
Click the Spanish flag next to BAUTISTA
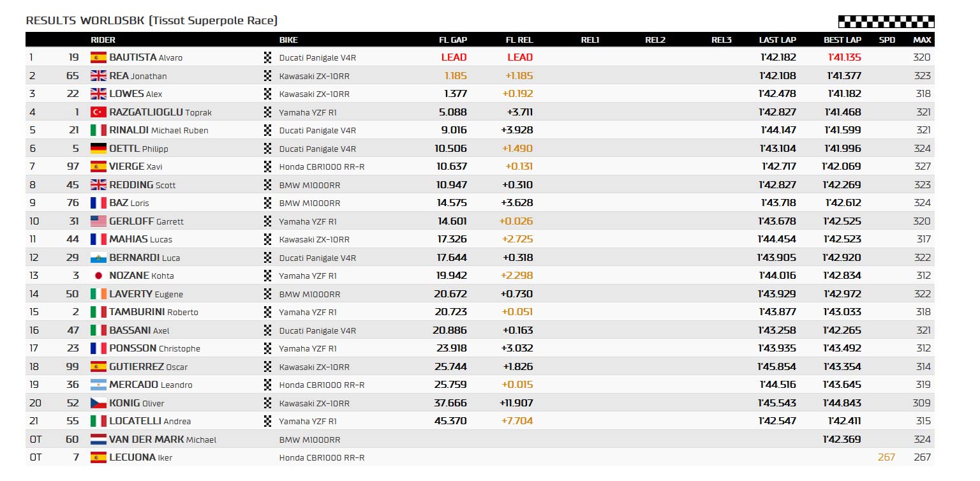point(98,57)
